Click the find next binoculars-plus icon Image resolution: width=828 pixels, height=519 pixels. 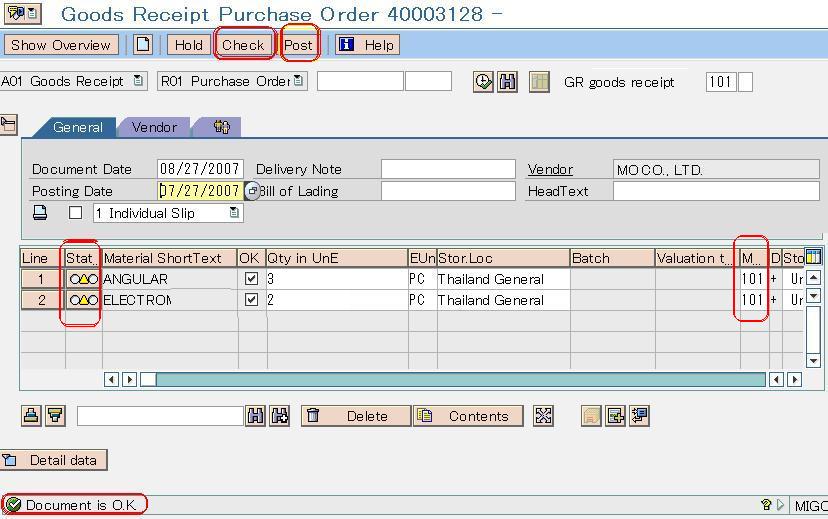point(280,416)
